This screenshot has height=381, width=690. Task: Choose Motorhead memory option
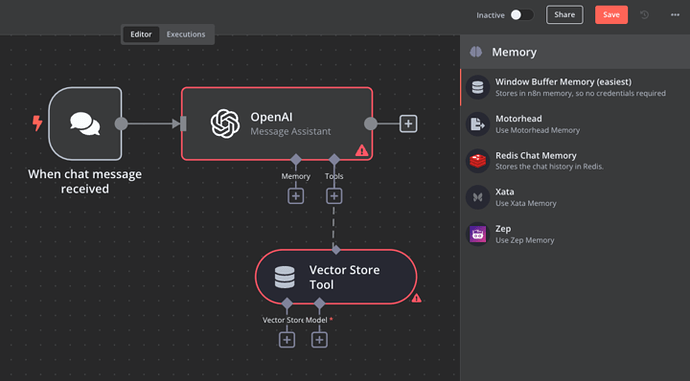[x=576, y=124]
